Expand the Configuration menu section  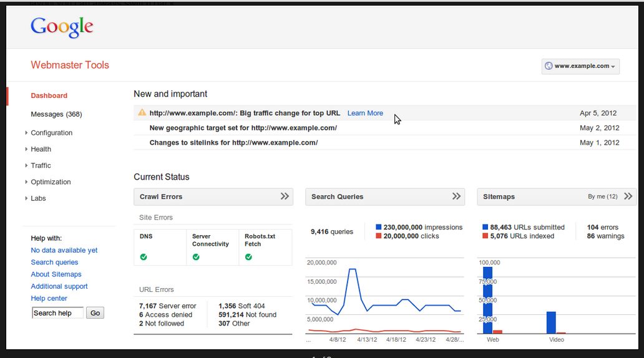[51, 133]
